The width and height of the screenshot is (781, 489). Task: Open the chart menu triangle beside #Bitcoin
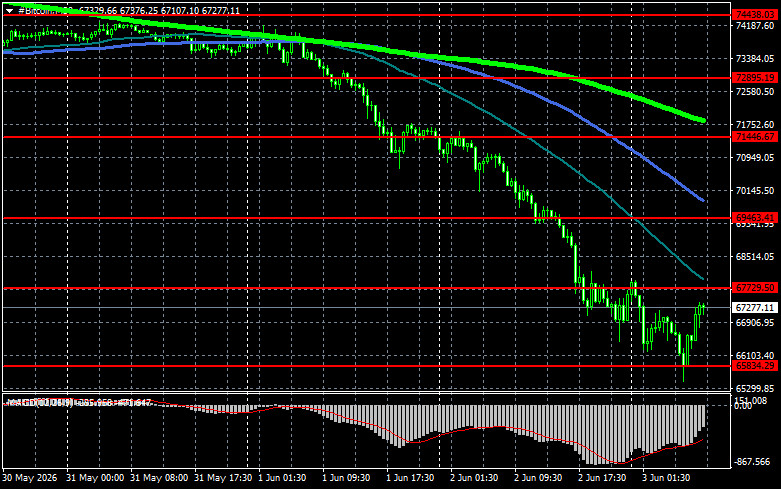(9, 10)
